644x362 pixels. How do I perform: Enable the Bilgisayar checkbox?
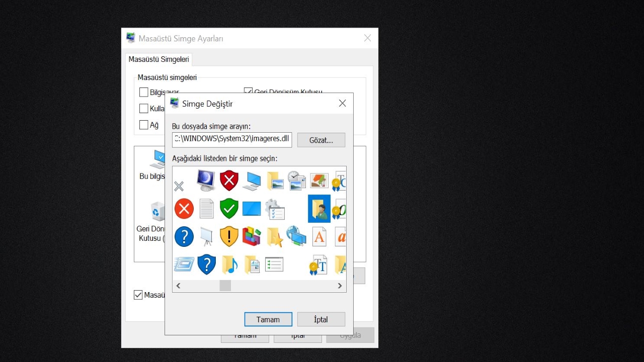[x=144, y=93]
